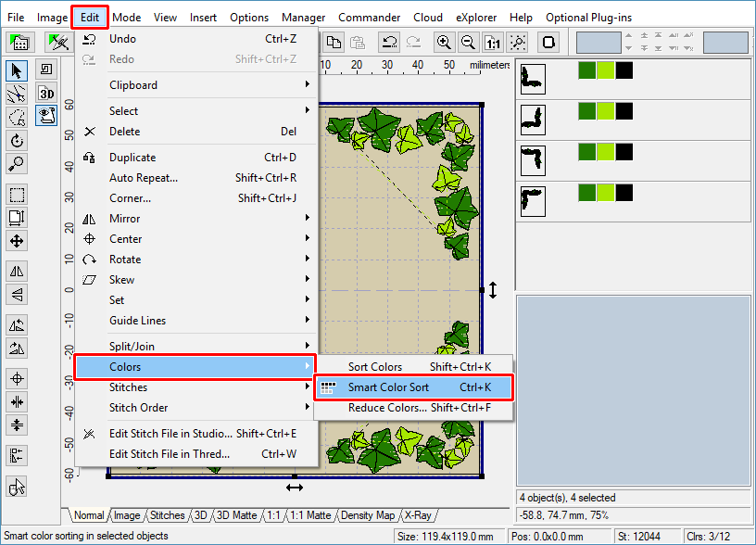Image resolution: width=756 pixels, height=545 pixels.
Task: Open the Options menu
Action: tap(249, 18)
